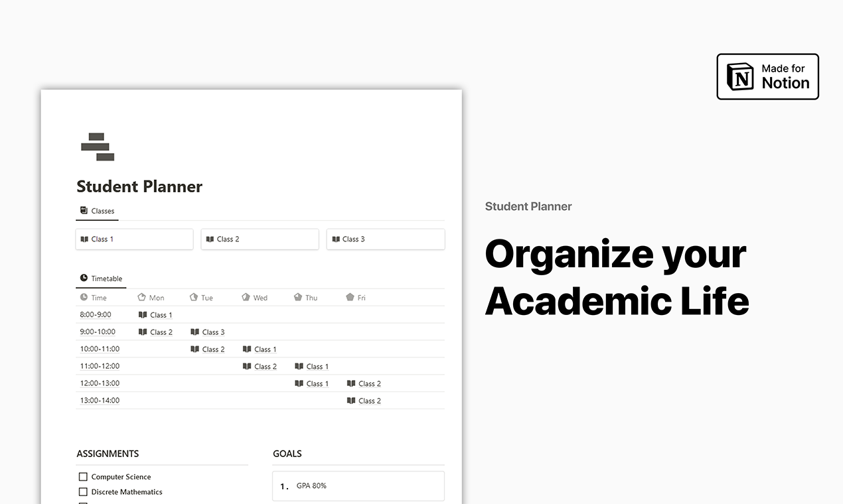Click Class 1 in the 8:00-9:00 timetable row
The height and width of the screenshot is (504, 843).
click(160, 314)
